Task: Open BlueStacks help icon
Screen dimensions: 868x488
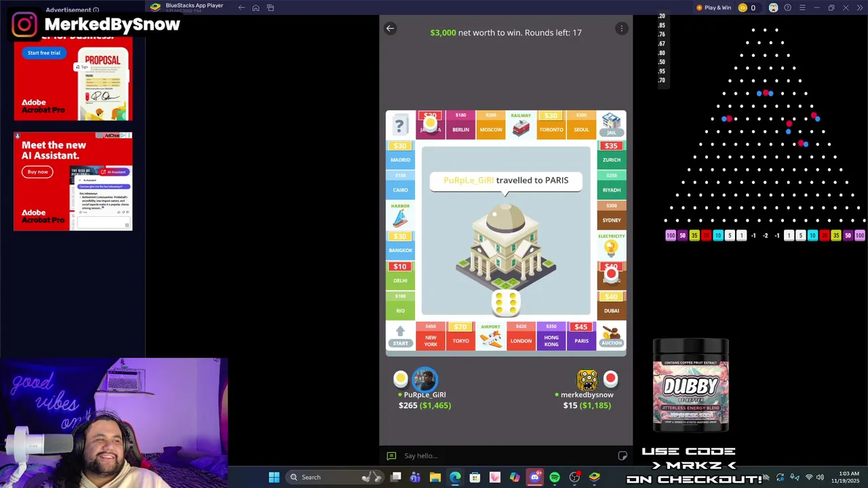Action: tap(787, 7)
